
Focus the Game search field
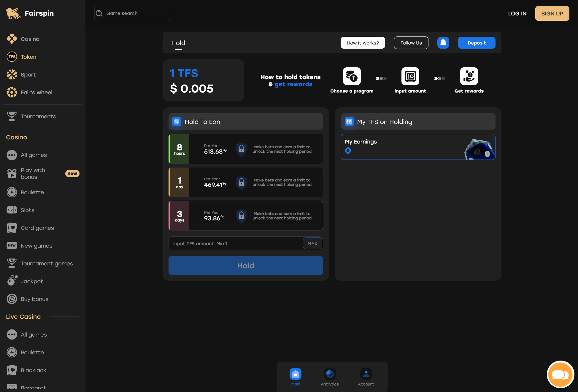click(x=133, y=13)
